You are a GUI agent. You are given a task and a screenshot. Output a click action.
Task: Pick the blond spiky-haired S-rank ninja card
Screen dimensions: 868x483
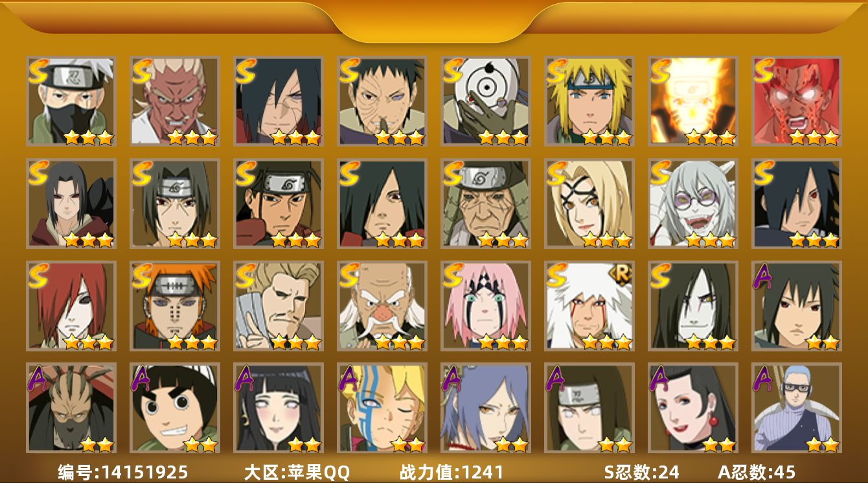pos(589,100)
